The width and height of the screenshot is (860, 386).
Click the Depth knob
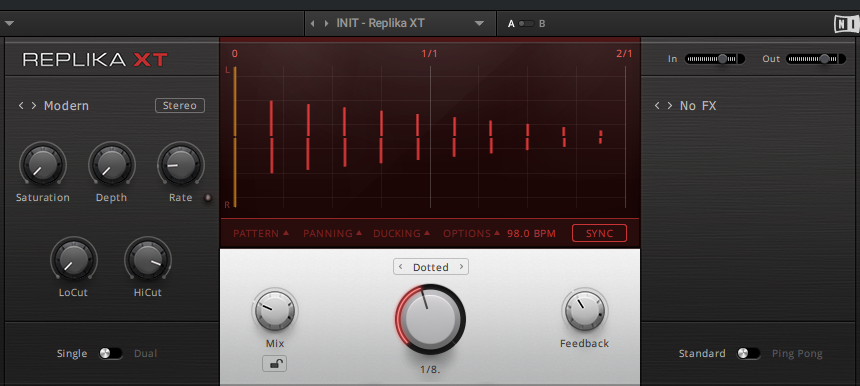[111, 164]
